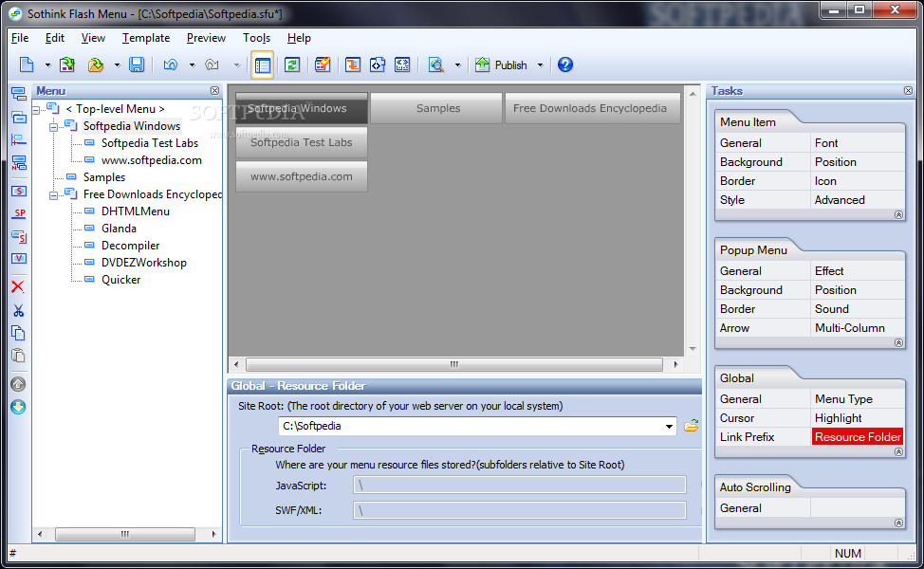Paste item with clipboard icon
Screen dimensions: 924x569
click(18, 356)
